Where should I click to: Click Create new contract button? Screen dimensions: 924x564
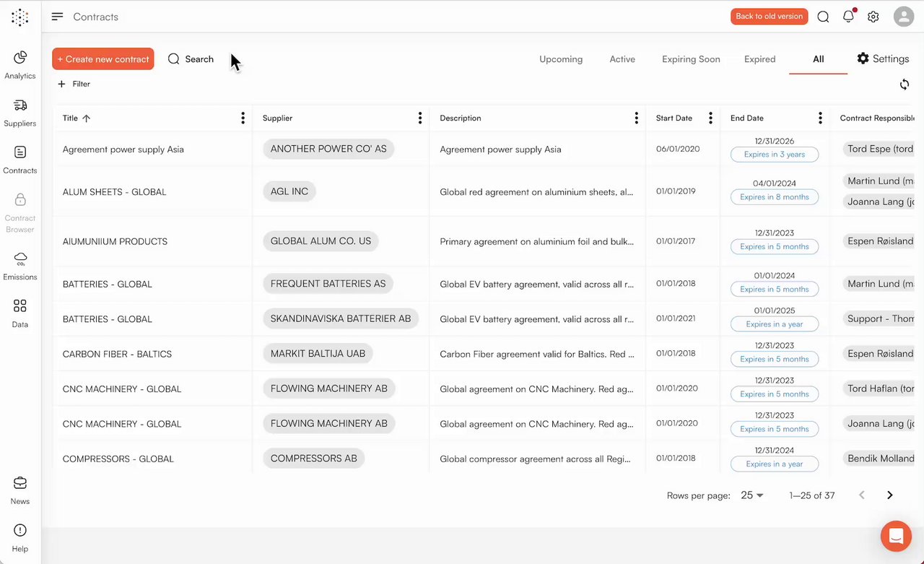103,59
